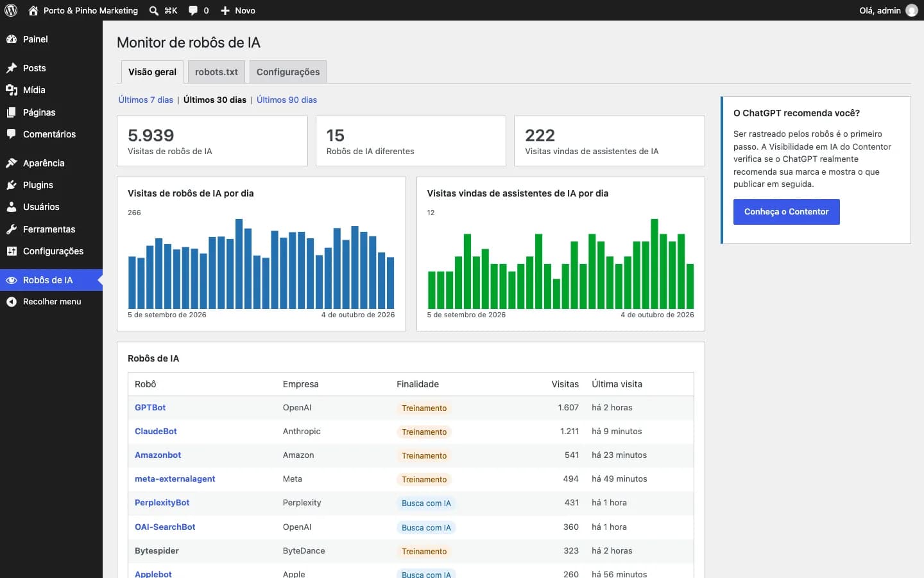Image resolution: width=924 pixels, height=578 pixels.
Task: Click the Posts pin icon
Action: 12,68
